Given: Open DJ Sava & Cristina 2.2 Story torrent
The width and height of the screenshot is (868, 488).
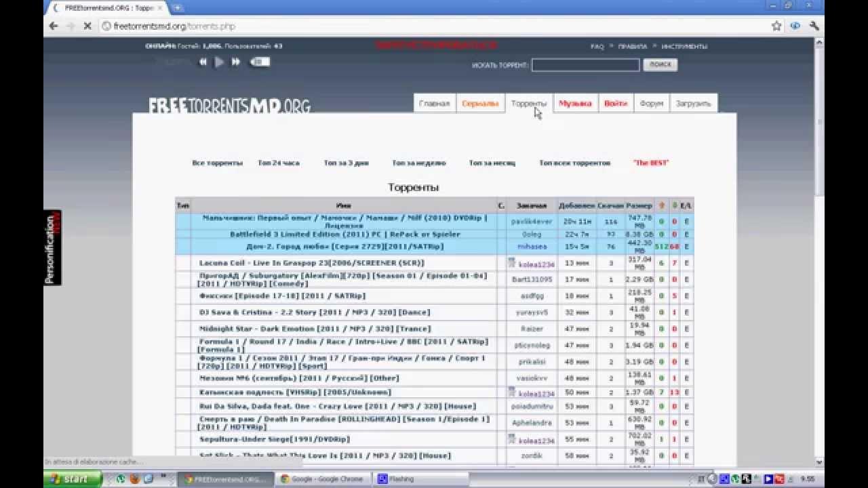Looking at the screenshot, I should click(x=314, y=312).
